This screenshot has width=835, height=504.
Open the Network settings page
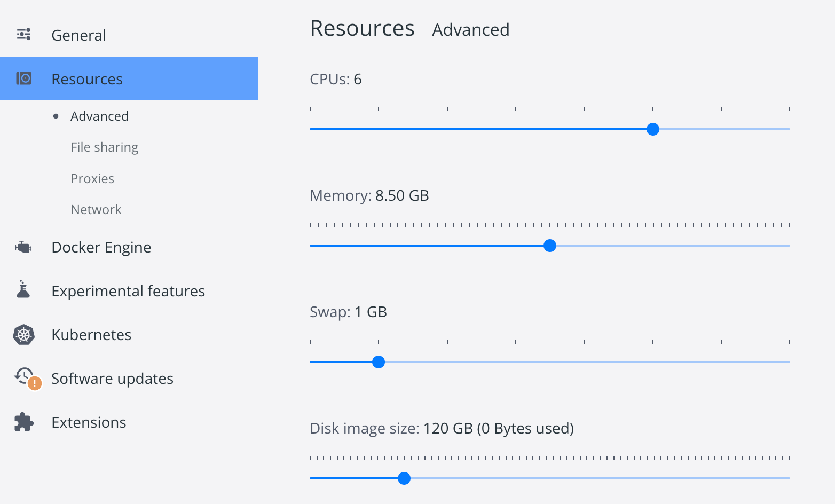point(96,209)
